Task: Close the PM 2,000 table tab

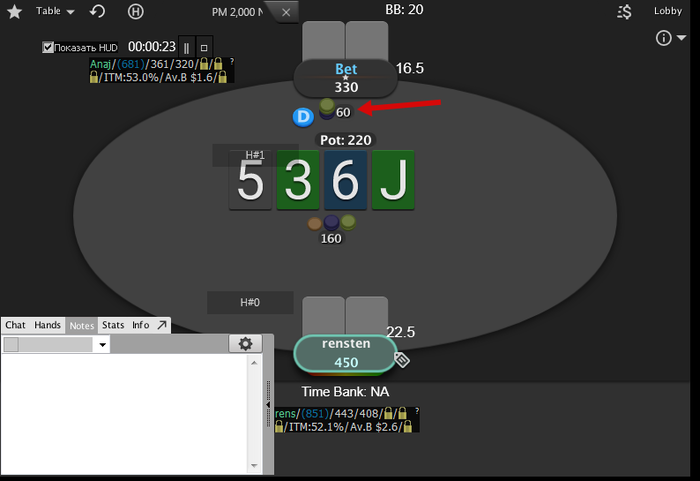Action: [x=286, y=13]
